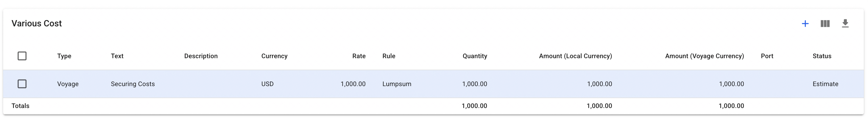Click the Port column header
The image size is (868, 120).
(767, 56)
